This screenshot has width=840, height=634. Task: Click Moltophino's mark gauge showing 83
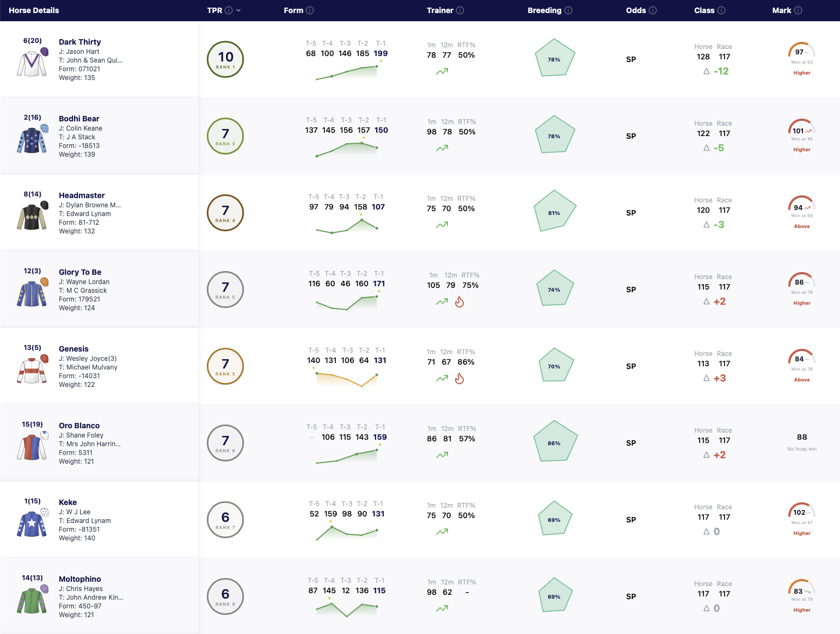801,588
